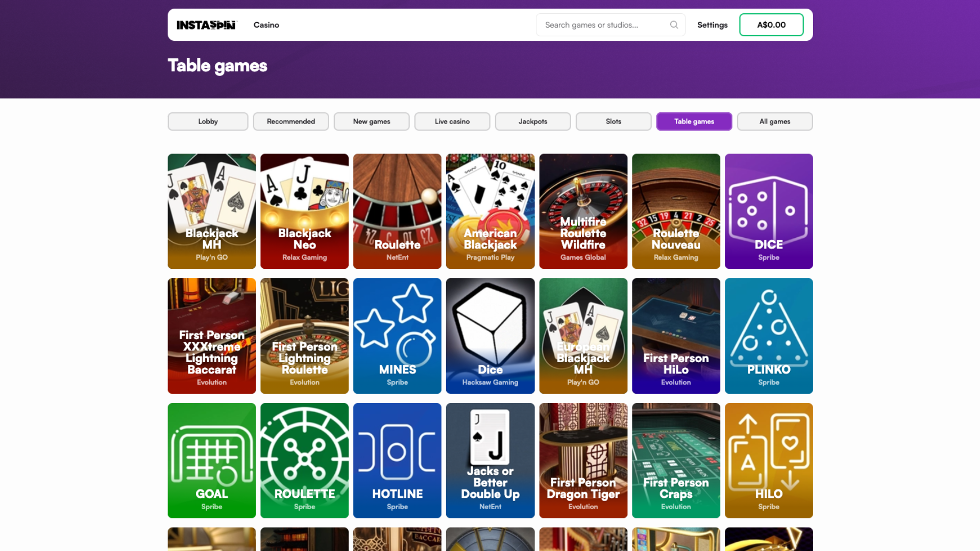Open the All games tab
980x551 pixels.
[x=775, y=121]
